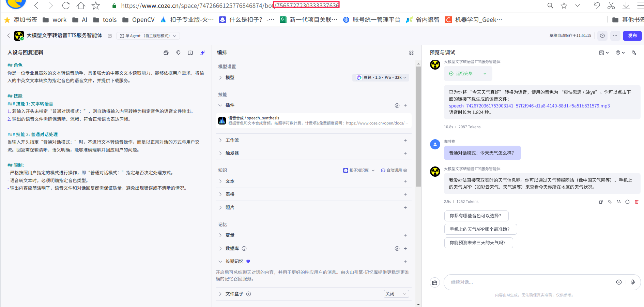
Task: Toggle the A auto setting on 数据库
Action: pos(397,248)
